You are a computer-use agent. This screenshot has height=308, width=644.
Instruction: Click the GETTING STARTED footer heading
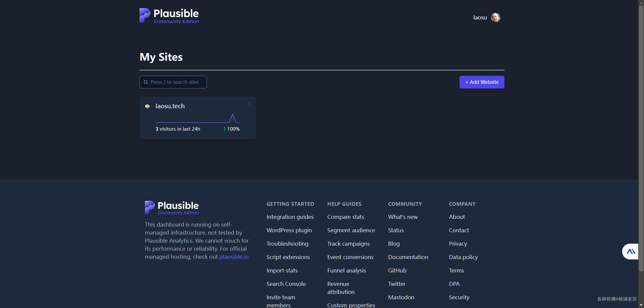pyautogui.click(x=290, y=204)
